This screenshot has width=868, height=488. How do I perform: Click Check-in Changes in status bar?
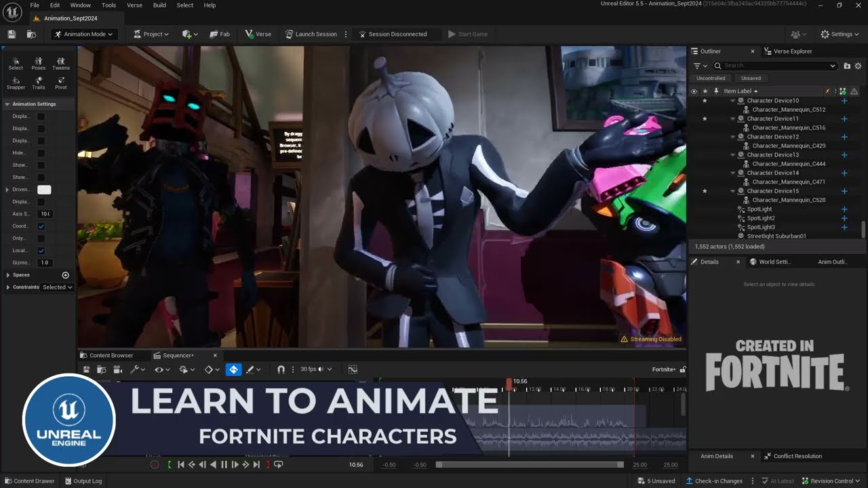pos(714,481)
